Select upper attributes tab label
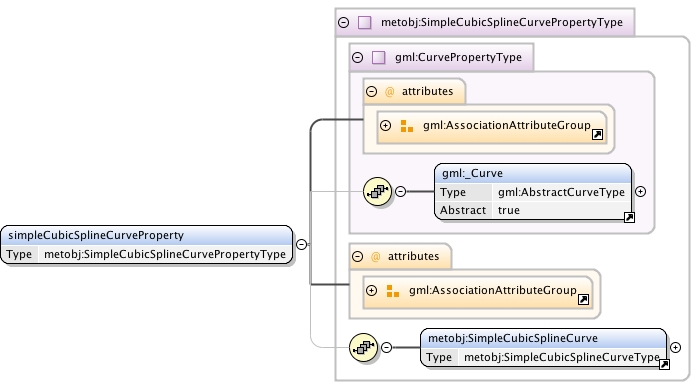Image resolution: width=691 pixels, height=382 pixels. pos(427,91)
